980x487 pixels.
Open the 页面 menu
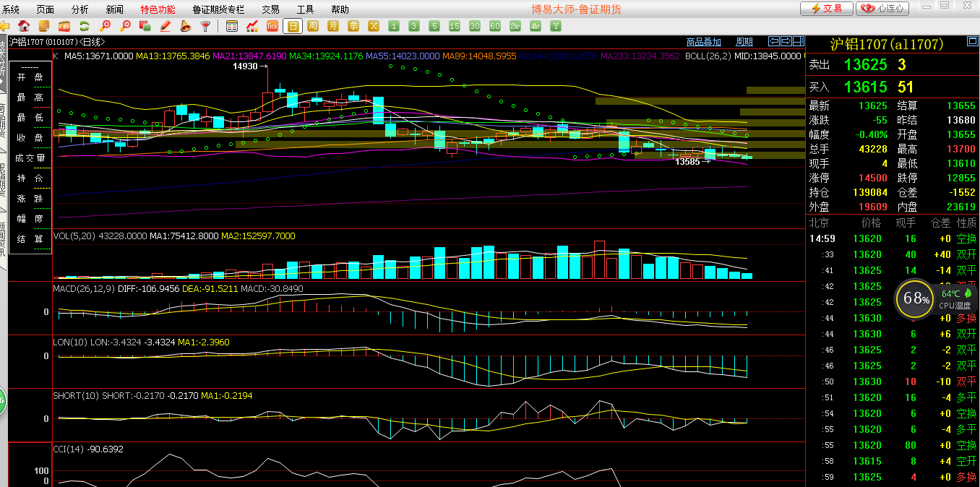[46, 9]
